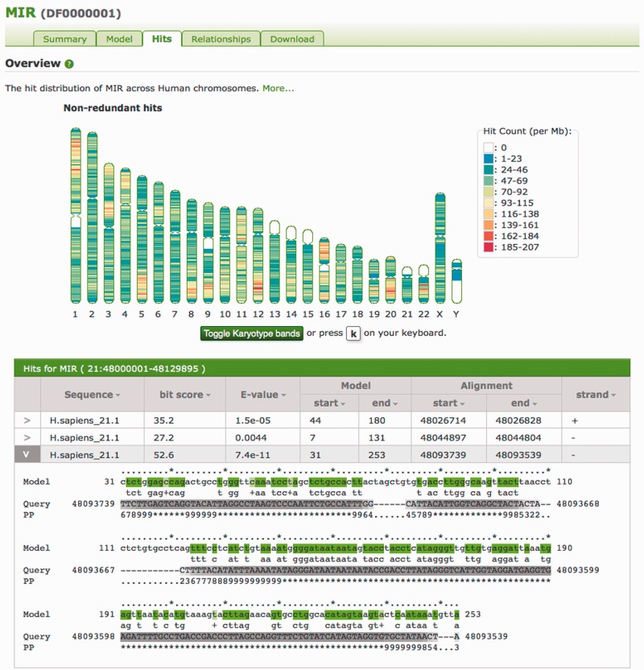This screenshot has width=644, height=670.
Task: Sort table by E-value column
Action: [262, 395]
